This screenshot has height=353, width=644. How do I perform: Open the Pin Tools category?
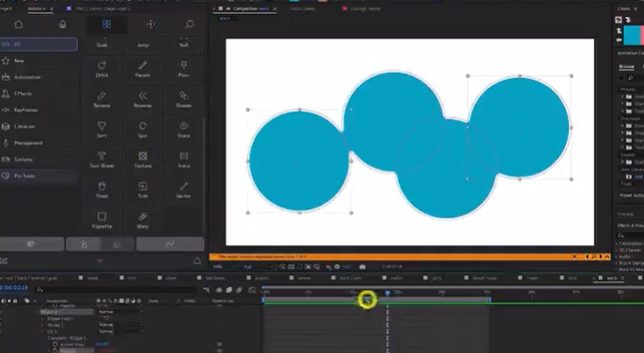(24, 176)
